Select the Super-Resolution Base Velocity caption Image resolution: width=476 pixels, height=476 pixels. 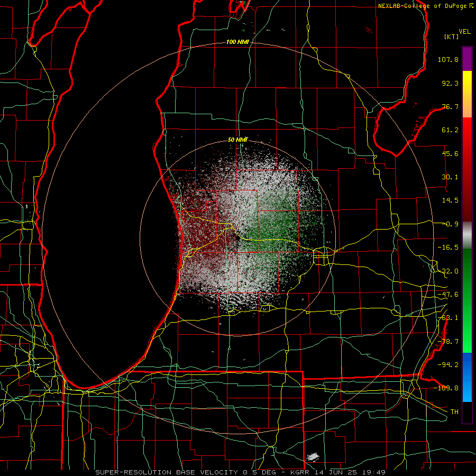click(x=241, y=472)
